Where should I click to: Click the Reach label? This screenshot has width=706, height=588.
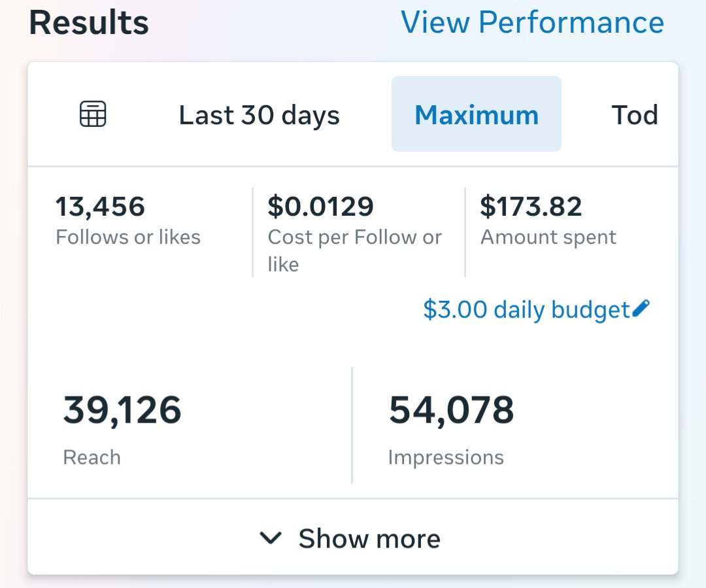[92, 457]
